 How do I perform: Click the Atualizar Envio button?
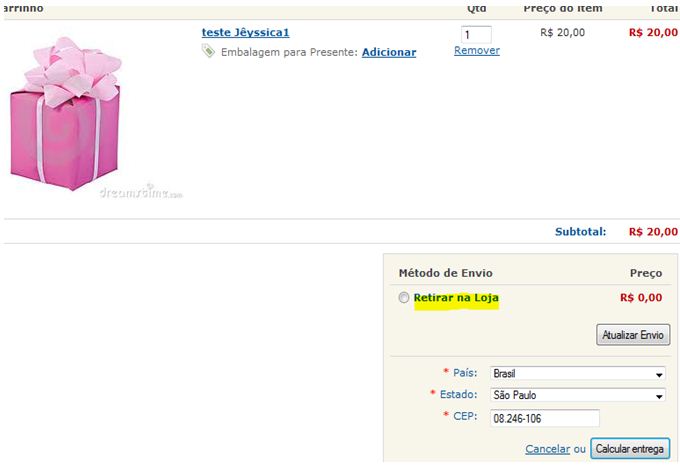633,335
